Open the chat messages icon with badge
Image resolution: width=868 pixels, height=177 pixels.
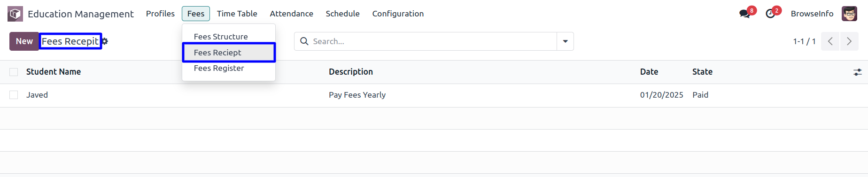(744, 14)
